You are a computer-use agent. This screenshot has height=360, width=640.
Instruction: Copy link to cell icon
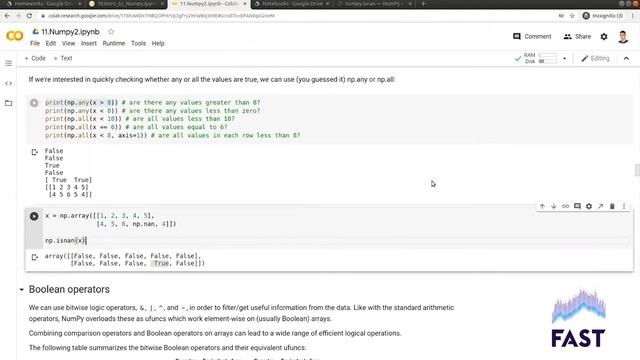pyautogui.click(x=565, y=207)
